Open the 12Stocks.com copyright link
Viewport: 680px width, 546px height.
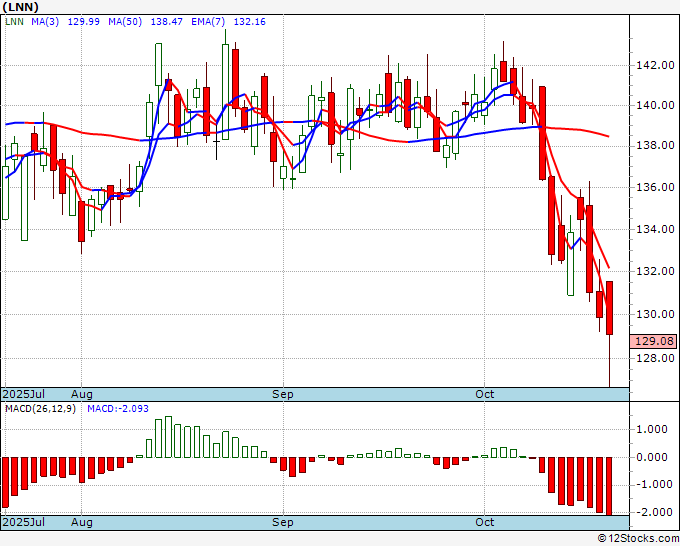pos(638,539)
